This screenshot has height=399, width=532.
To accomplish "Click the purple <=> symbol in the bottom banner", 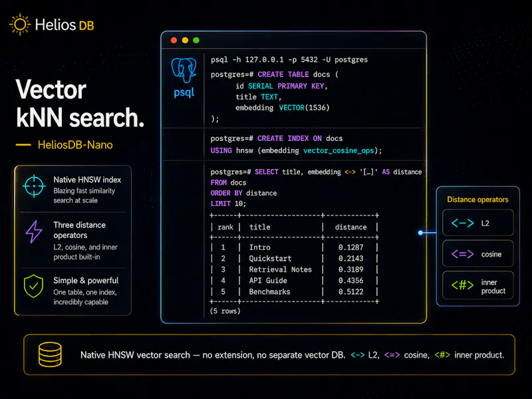I will [x=392, y=355].
